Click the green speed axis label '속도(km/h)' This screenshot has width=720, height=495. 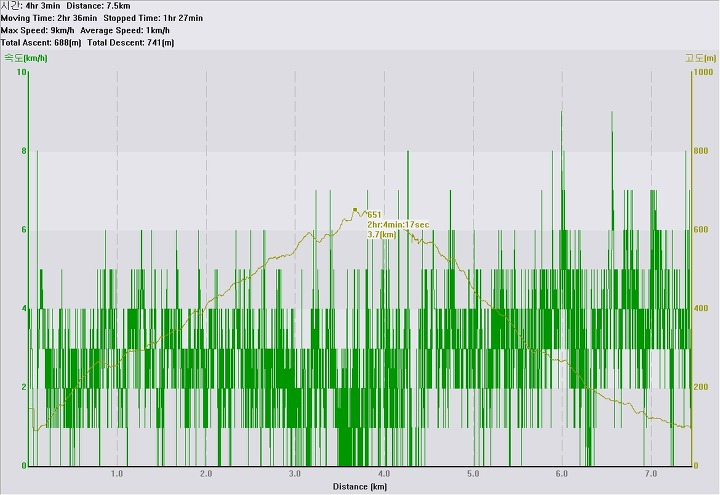26,58
